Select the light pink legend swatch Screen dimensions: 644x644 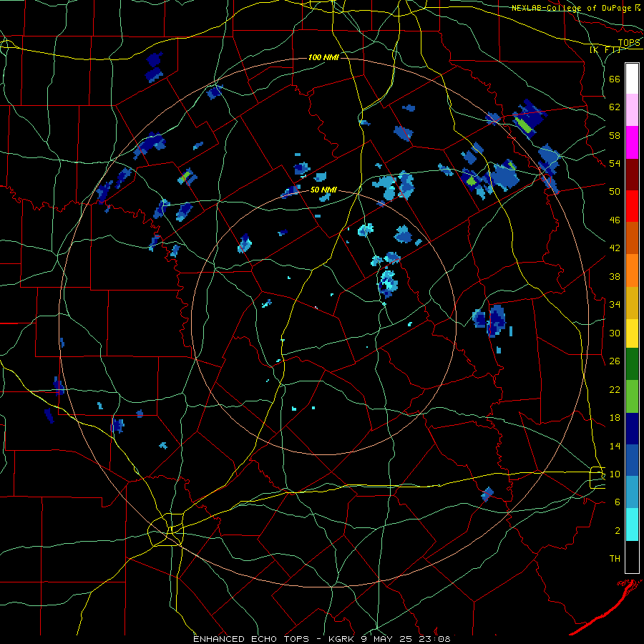632,109
